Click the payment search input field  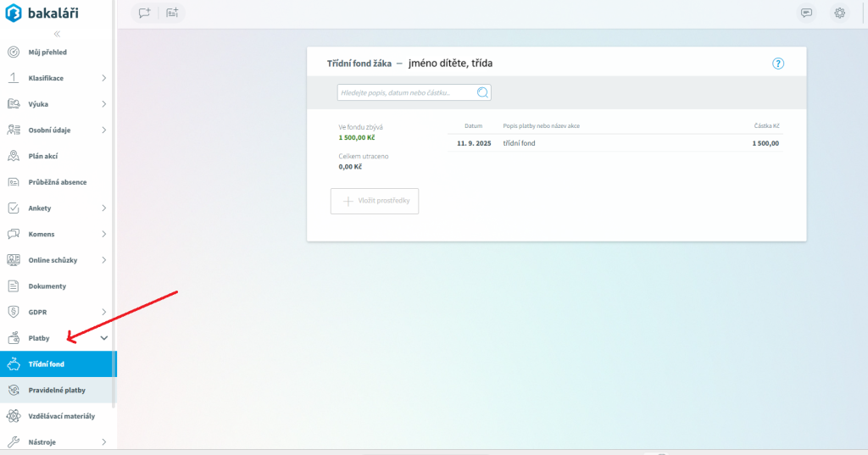pos(405,92)
